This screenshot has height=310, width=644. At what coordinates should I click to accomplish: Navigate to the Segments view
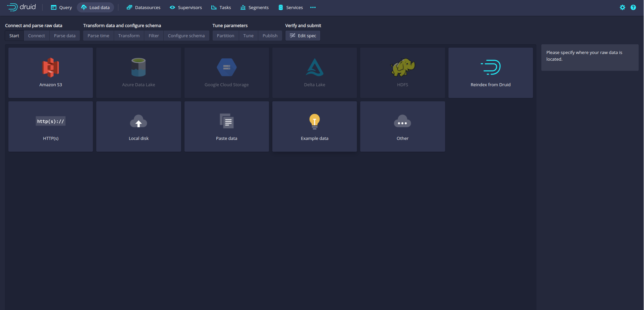[255, 7]
